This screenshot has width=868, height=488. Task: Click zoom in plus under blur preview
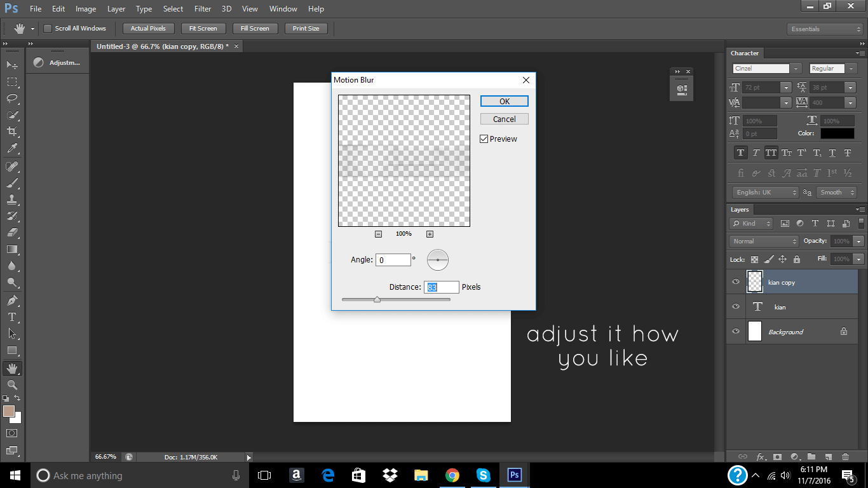tap(430, 234)
